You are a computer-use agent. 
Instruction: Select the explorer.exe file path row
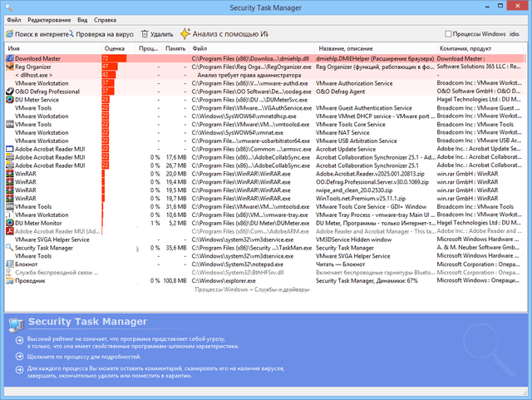241,280
